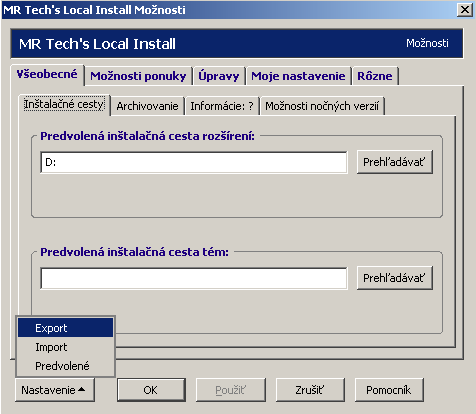Open the Archivovanie sub-tab

(x=147, y=106)
